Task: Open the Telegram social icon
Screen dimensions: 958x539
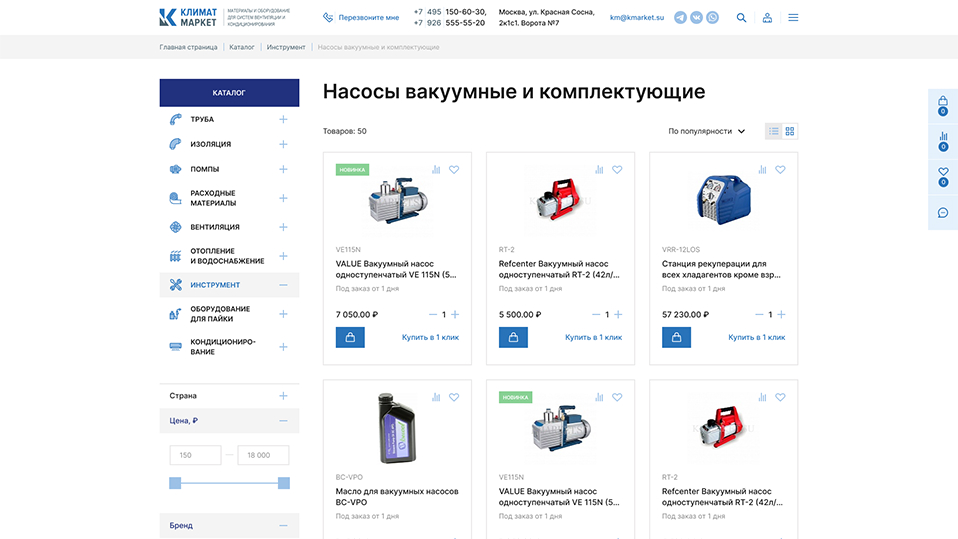Action: pos(680,17)
